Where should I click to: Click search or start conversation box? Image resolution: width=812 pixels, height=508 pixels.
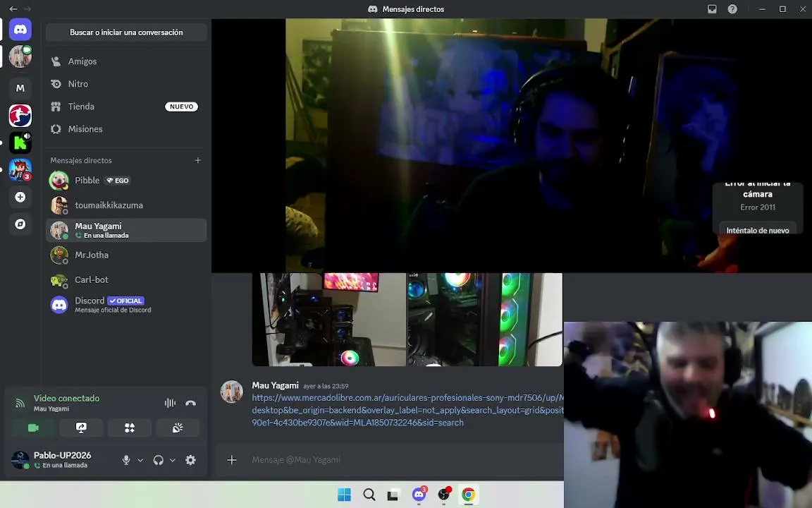coord(126,32)
